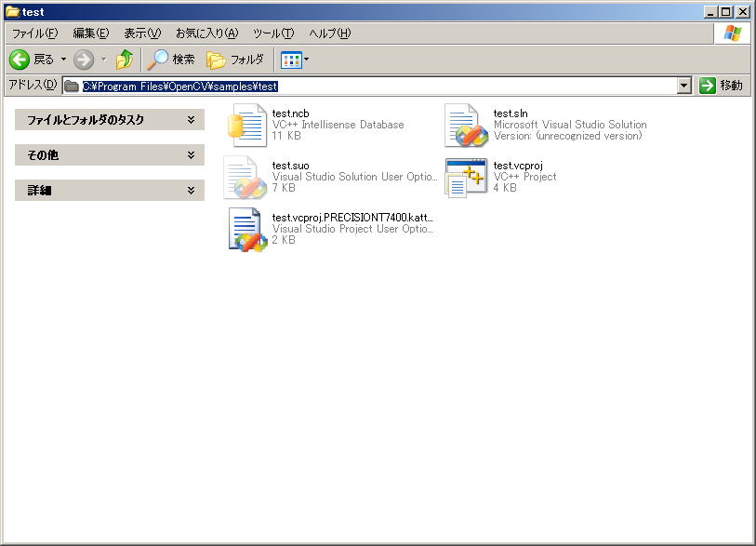Open the address bar dropdown list

683,87
